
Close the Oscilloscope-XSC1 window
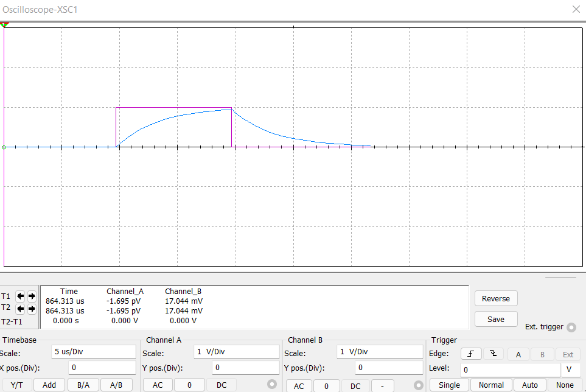tap(576, 9)
